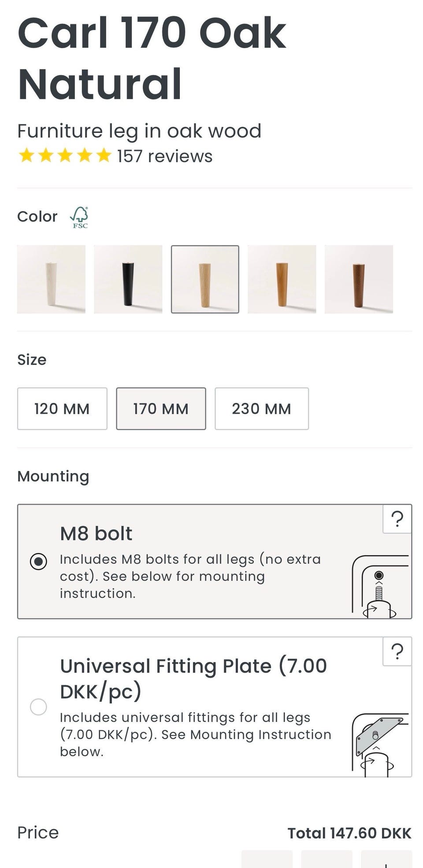Choose the 170 MM size option
This screenshot has width=423, height=868.
tap(161, 408)
